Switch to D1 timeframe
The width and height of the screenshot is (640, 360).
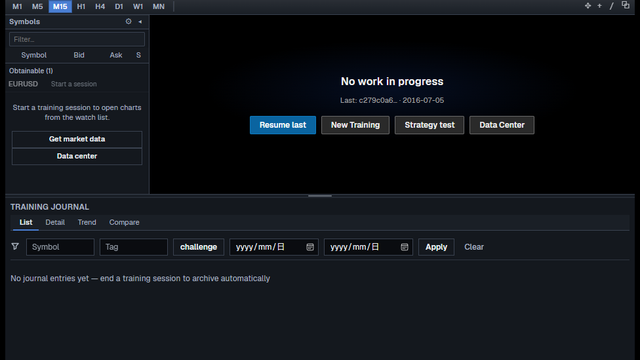point(119,7)
